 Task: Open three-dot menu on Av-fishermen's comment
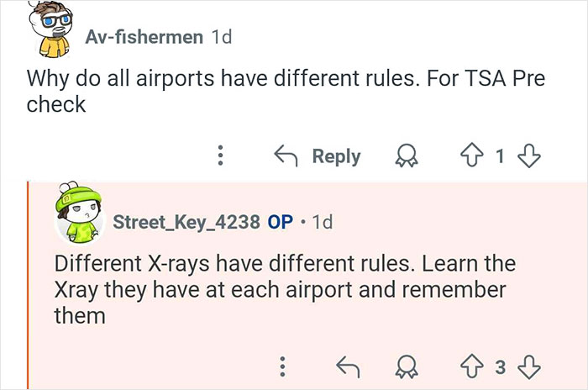pyautogui.click(x=220, y=155)
